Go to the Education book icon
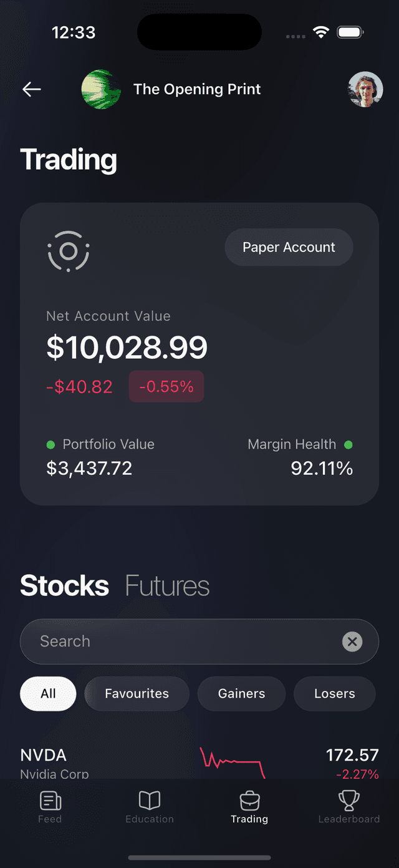The height and width of the screenshot is (868, 399). pyautogui.click(x=150, y=801)
